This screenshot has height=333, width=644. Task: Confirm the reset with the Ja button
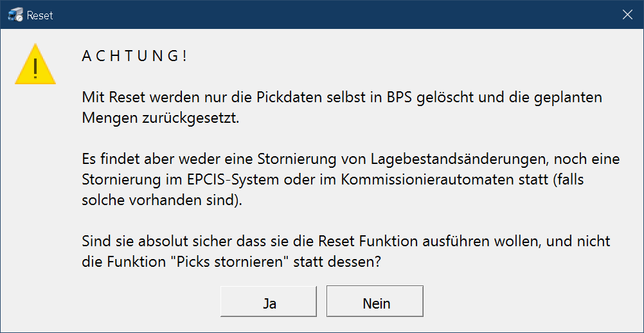pyautogui.click(x=269, y=303)
